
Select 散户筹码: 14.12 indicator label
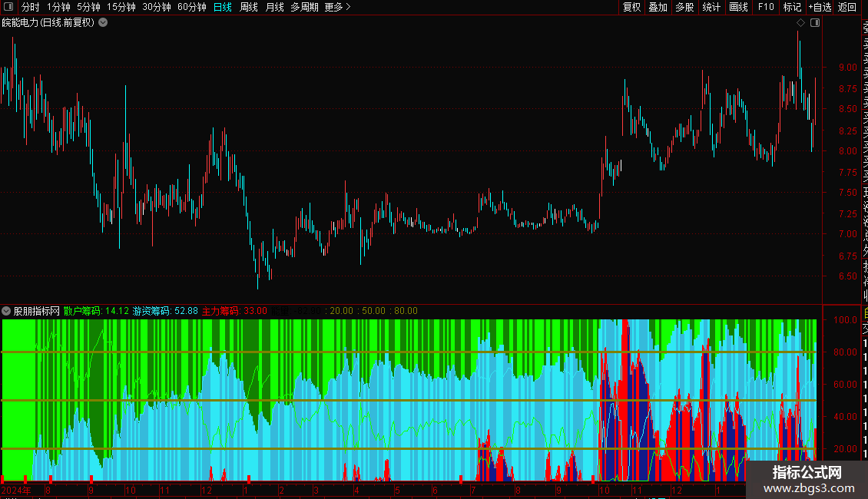click(x=96, y=311)
